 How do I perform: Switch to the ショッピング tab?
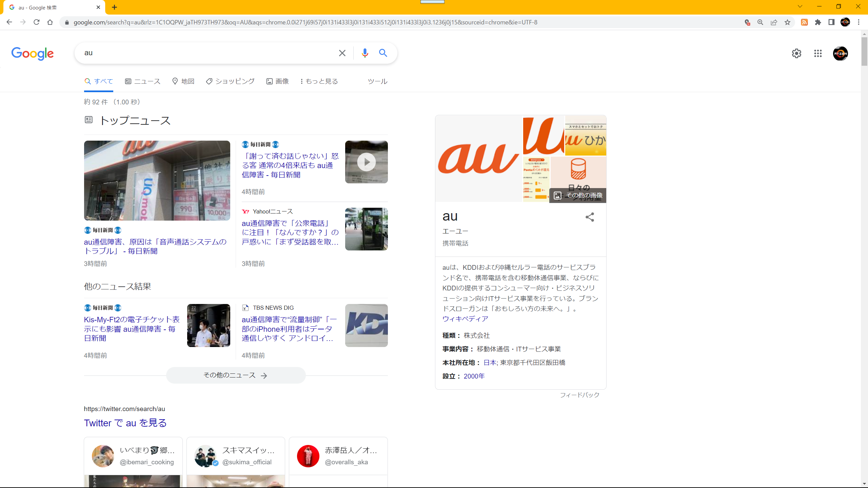[230, 81]
